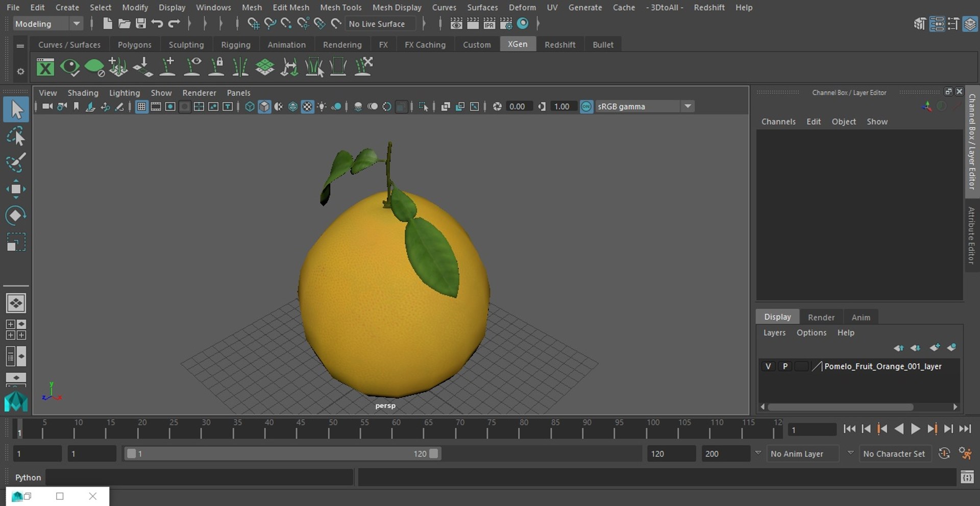Toggle viewport grid display

141,106
